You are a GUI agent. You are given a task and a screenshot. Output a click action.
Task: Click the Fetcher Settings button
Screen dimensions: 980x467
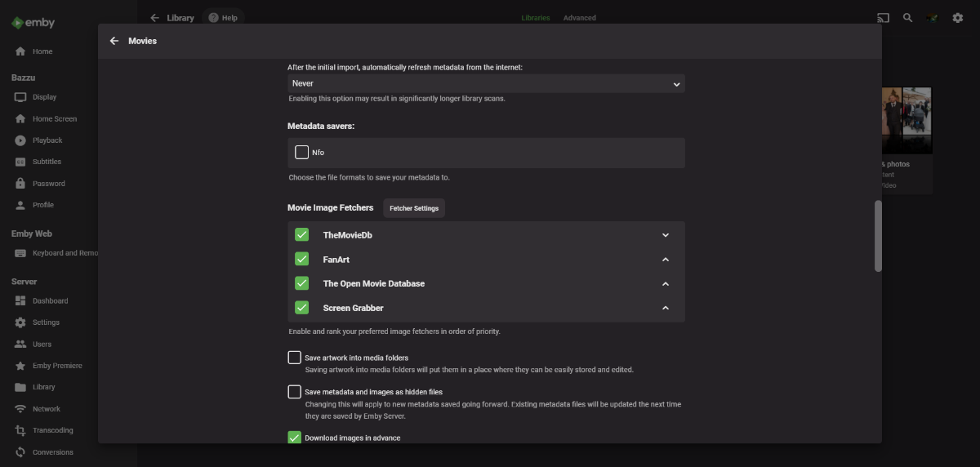point(414,208)
